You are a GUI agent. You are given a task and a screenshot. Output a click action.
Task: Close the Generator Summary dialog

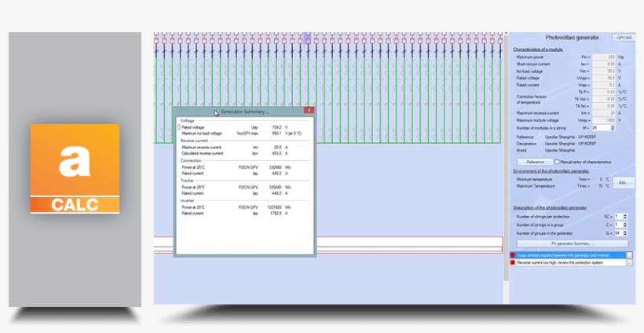coord(309,111)
